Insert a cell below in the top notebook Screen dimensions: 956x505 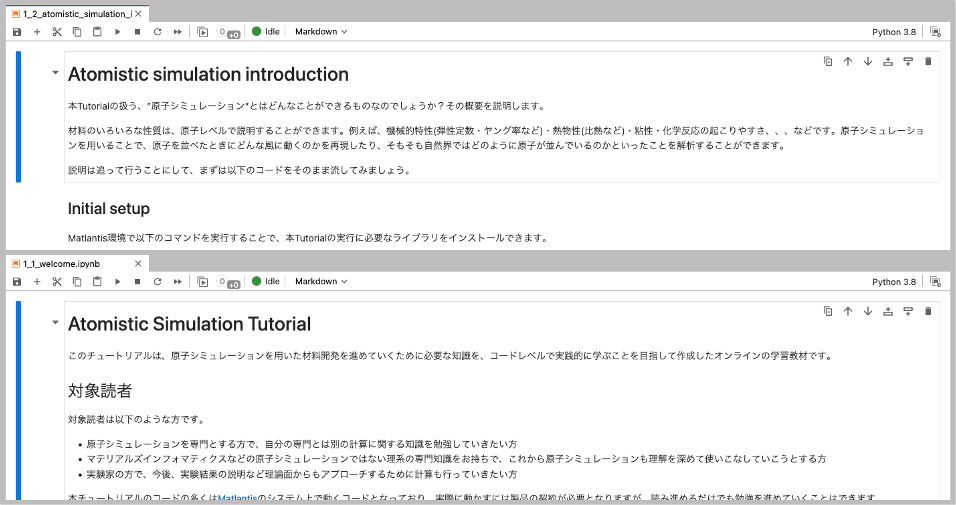pyautogui.click(x=37, y=32)
